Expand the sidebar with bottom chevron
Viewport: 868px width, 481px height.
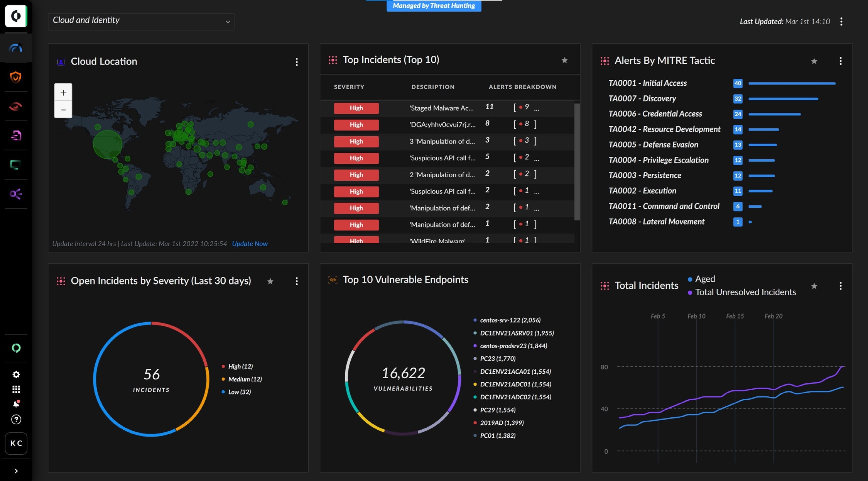(x=16, y=471)
